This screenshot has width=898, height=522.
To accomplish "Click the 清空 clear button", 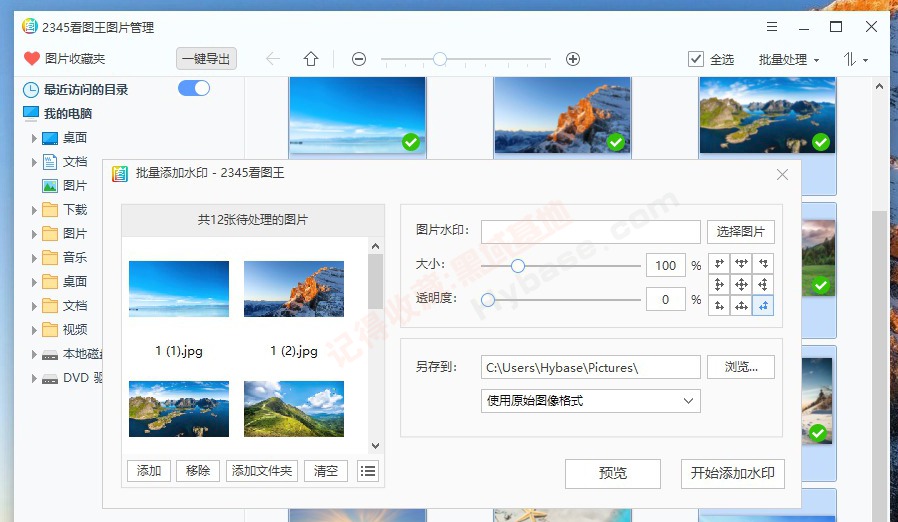I will [x=326, y=471].
